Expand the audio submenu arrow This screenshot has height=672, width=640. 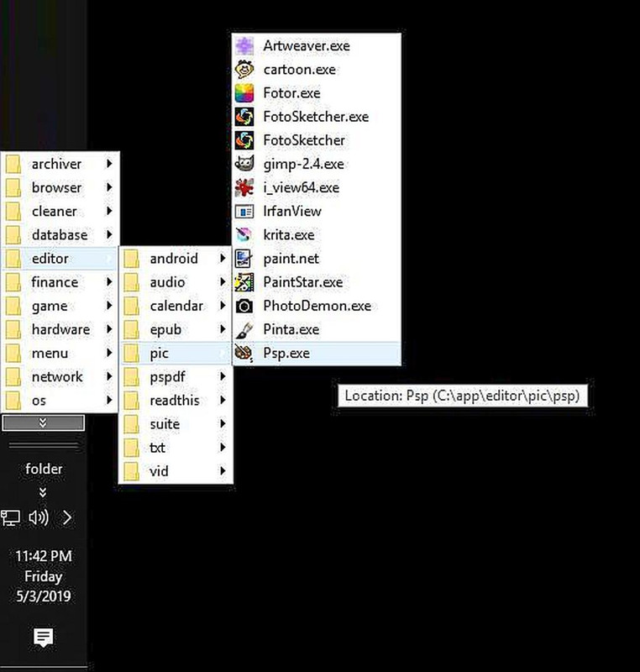[x=223, y=281]
